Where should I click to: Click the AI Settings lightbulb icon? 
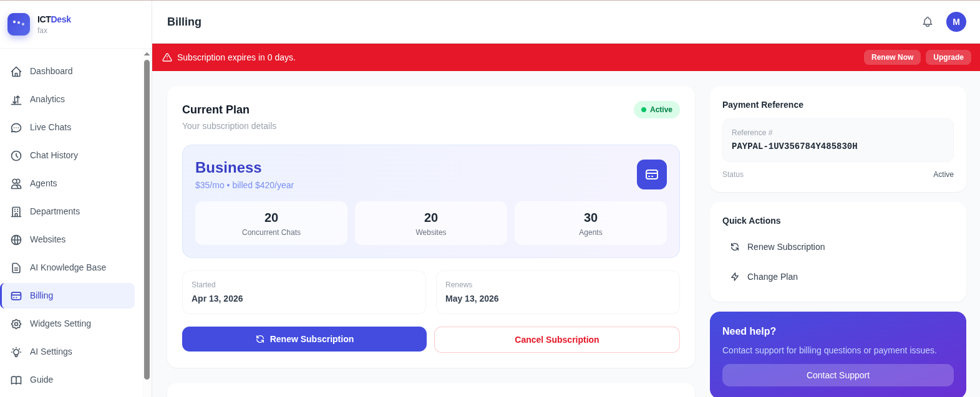tap(16, 352)
